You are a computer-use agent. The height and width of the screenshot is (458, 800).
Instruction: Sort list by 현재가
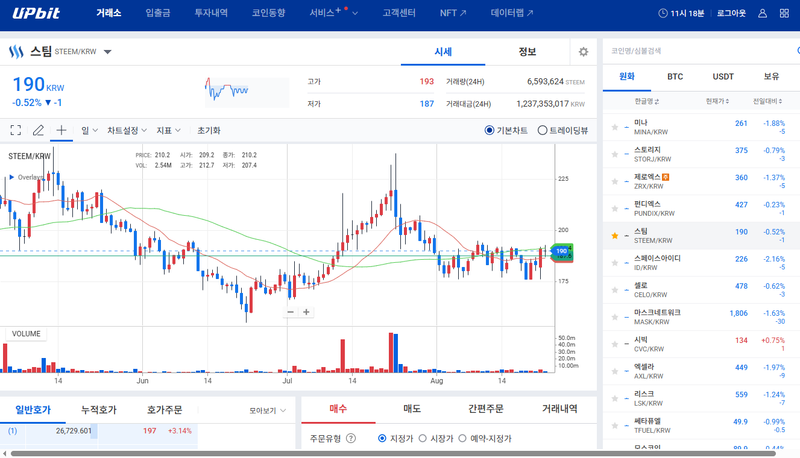click(x=717, y=101)
